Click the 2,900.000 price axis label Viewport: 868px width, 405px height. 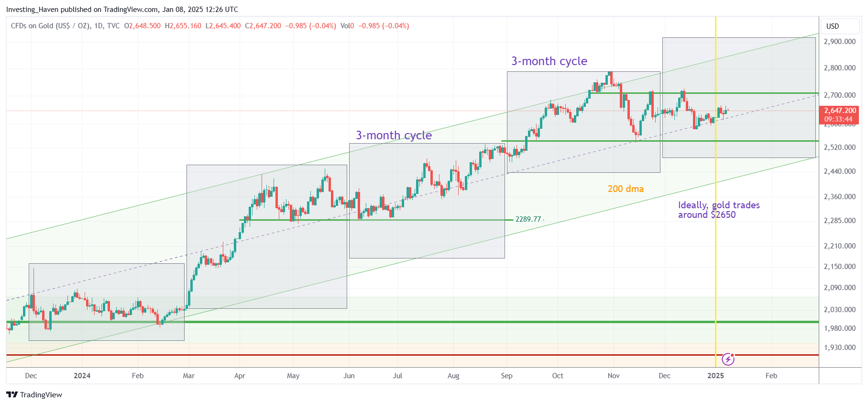839,42
